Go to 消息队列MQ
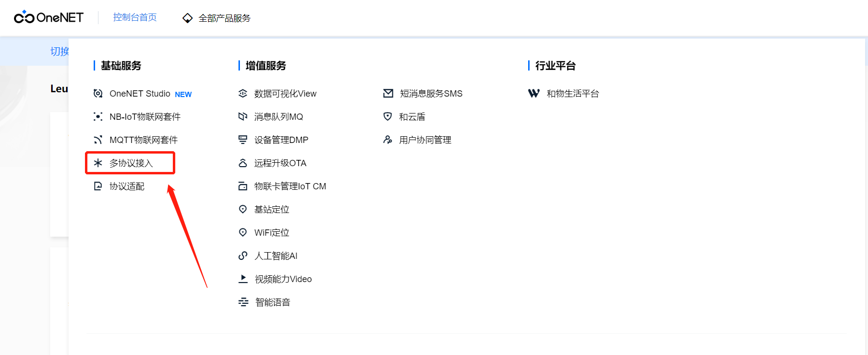Viewport: 868px width, 355px height. coord(279,117)
